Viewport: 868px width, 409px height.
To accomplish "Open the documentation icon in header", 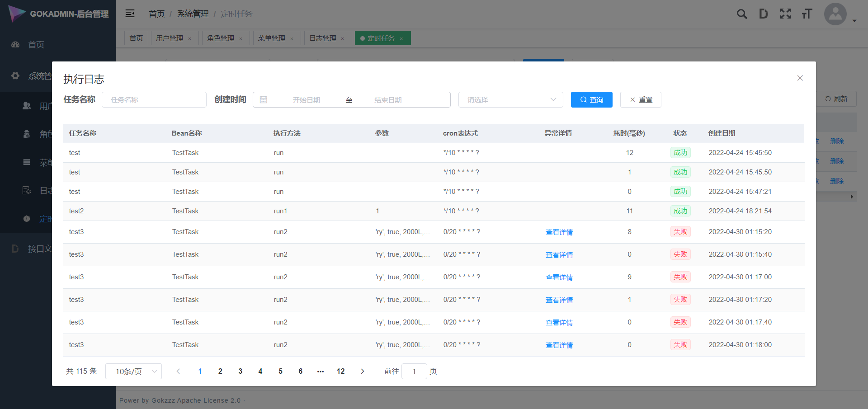I will click(x=763, y=14).
